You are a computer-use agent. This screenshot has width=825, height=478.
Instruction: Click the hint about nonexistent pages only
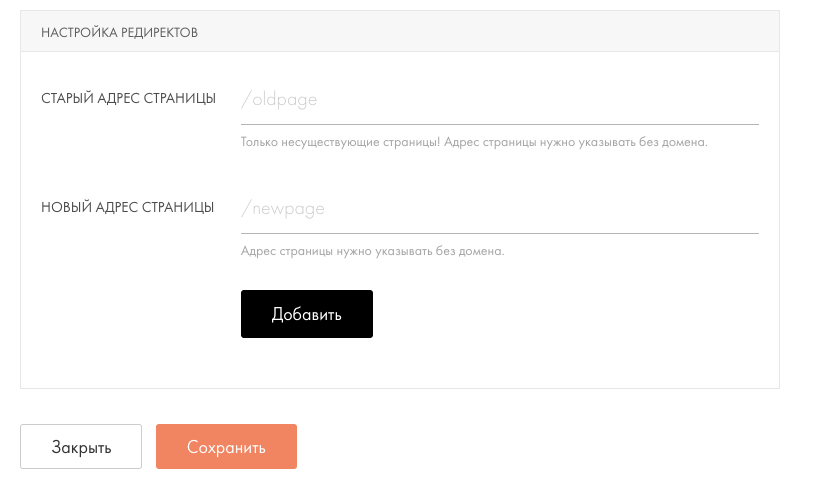click(474, 142)
